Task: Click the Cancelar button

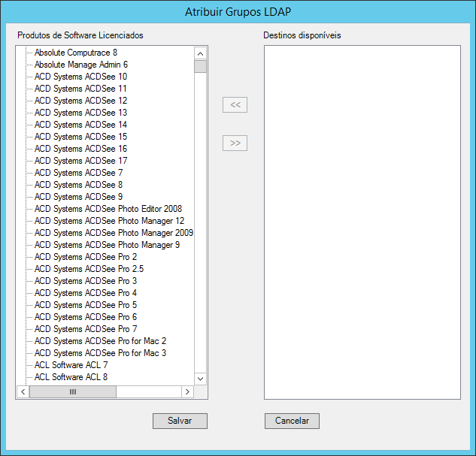Action: point(292,421)
